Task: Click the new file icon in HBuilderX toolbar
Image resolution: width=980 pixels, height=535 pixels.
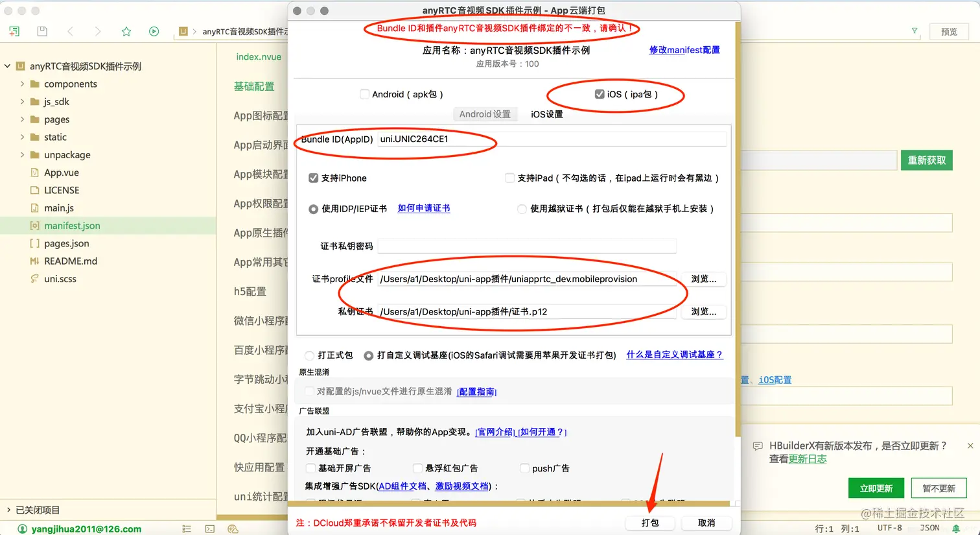Action: (x=14, y=31)
